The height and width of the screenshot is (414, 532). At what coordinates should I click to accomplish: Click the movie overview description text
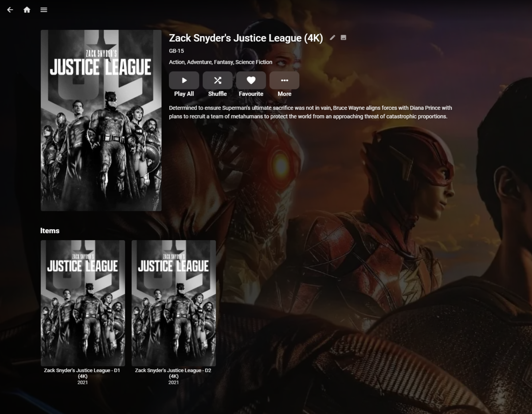pos(310,112)
